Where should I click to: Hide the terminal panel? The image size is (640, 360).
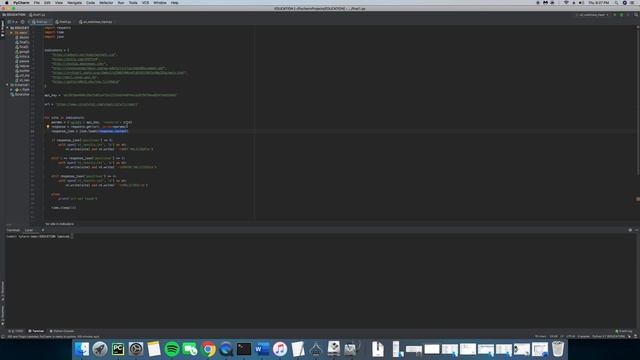(636, 230)
